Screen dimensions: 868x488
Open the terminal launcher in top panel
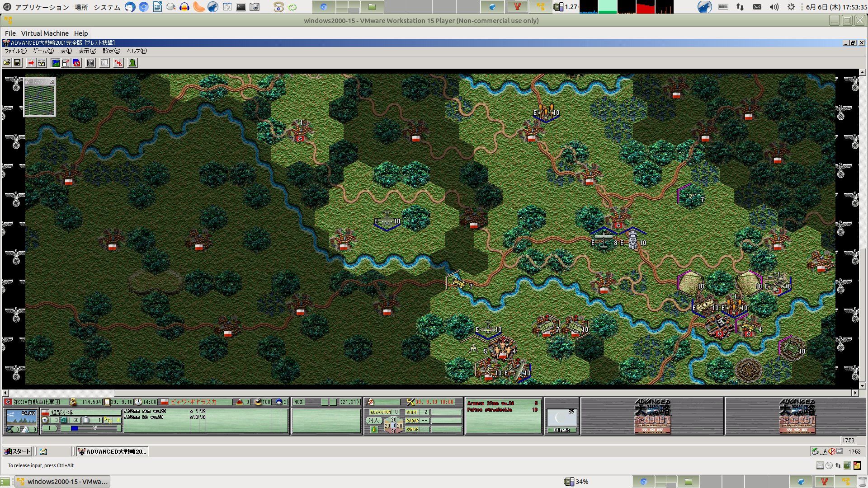[x=241, y=7]
